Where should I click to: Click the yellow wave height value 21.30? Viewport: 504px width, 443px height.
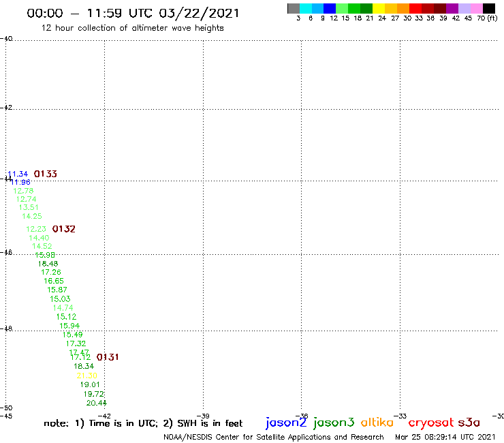[86, 376]
